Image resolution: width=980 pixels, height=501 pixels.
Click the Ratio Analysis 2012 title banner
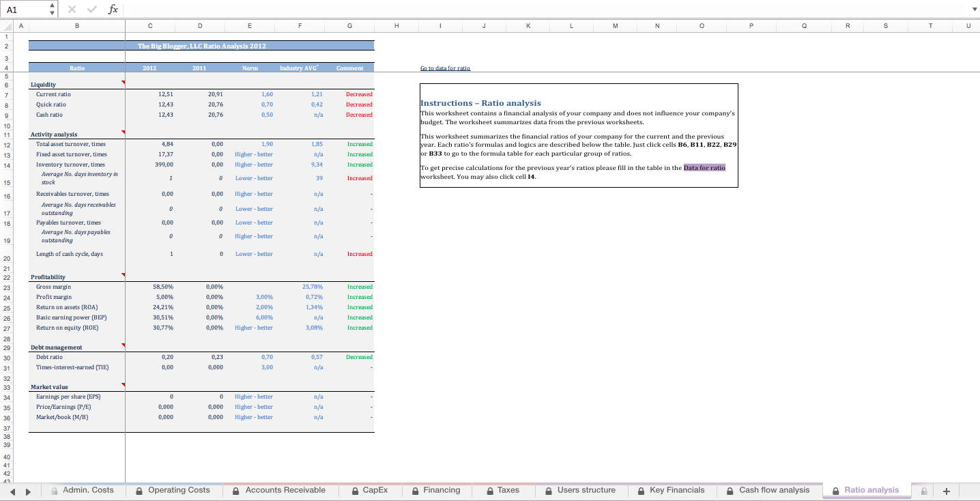click(x=201, y=46)
